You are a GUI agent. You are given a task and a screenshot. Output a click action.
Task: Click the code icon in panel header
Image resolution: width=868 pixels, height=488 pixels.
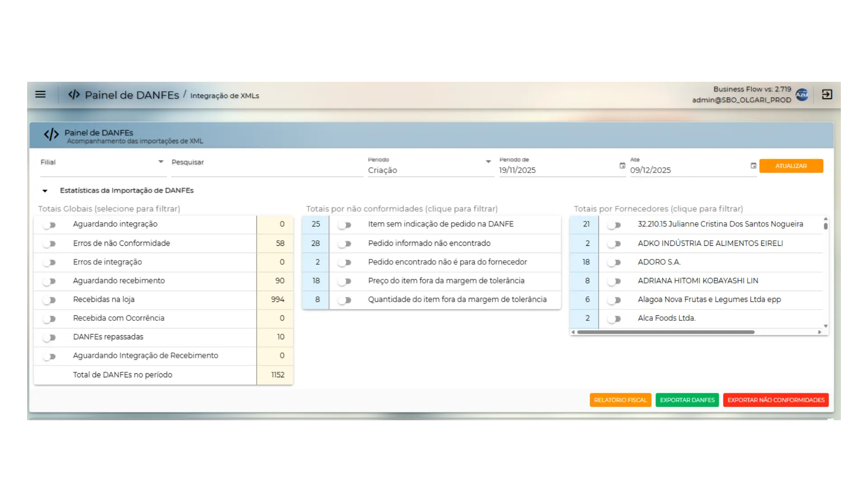[x=51, y=135]
